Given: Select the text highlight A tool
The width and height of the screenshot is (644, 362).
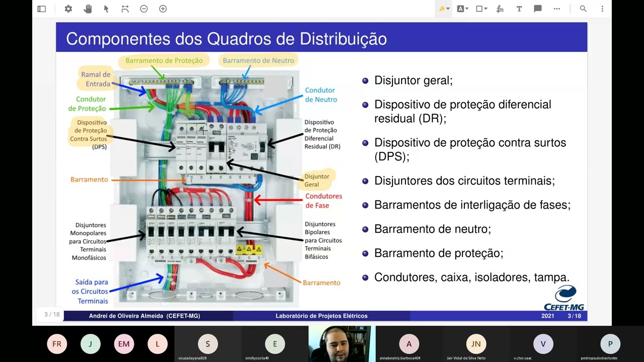Looking at the screenshot, I should click(460, 9).
